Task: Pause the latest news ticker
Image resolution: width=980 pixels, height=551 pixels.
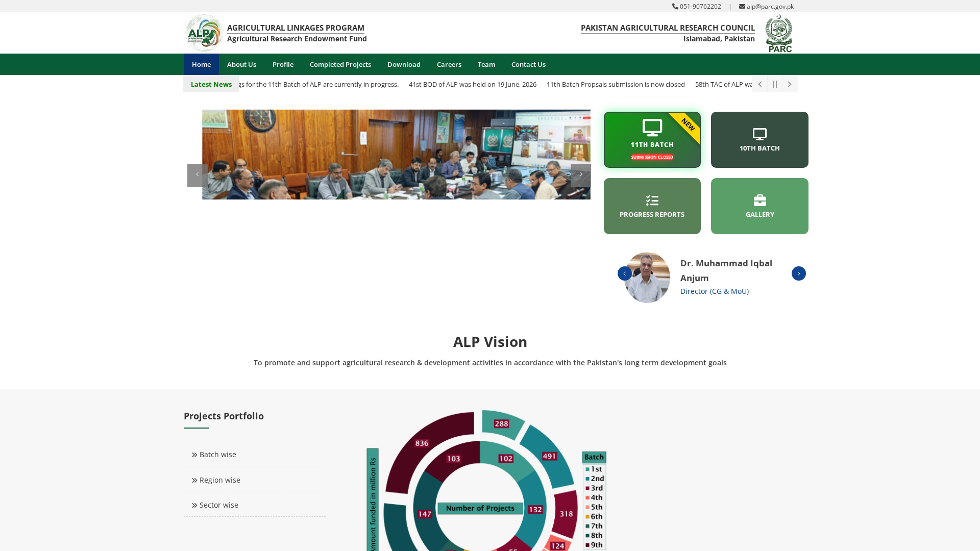Action: click(x=775, y=84)
